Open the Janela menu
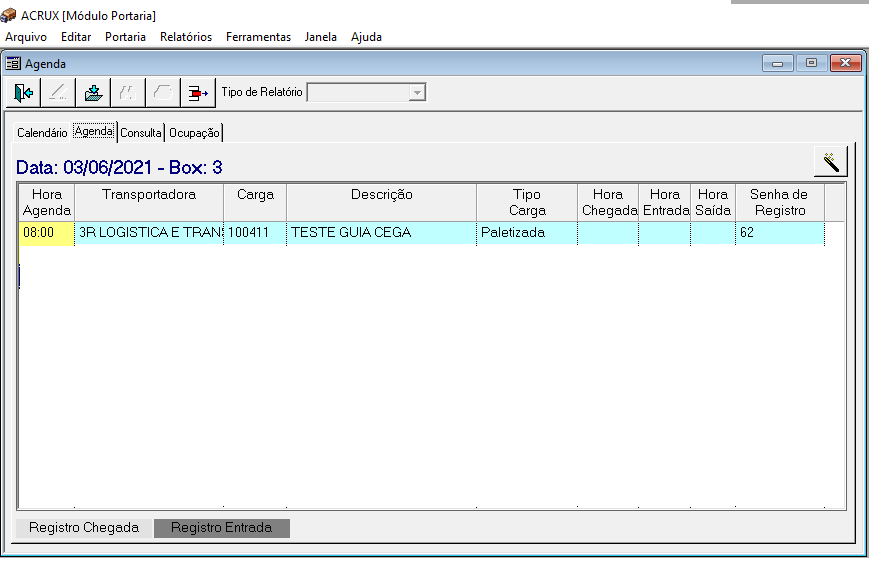 point(320,37)
